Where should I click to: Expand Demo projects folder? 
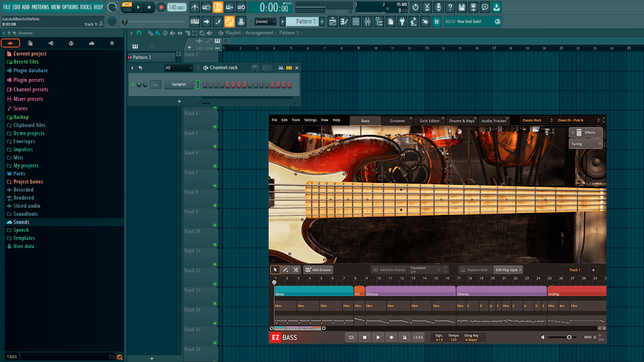tap(29, 133)
